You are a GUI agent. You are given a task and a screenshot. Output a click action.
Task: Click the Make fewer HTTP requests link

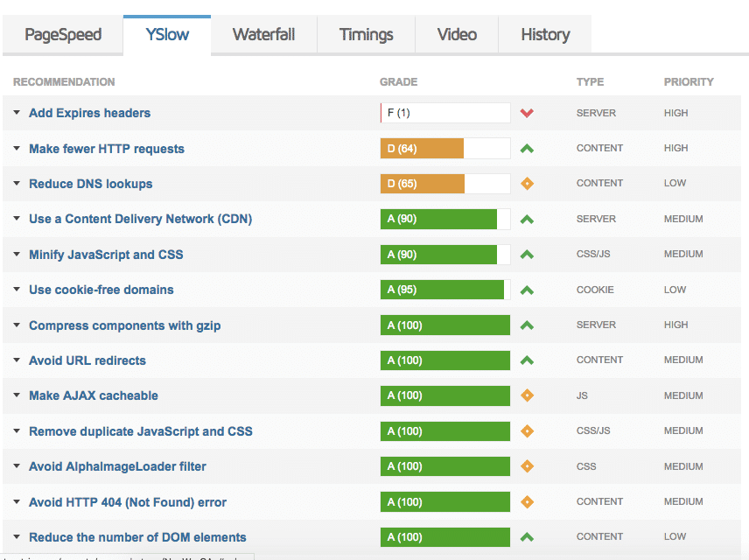coord(106,148)
